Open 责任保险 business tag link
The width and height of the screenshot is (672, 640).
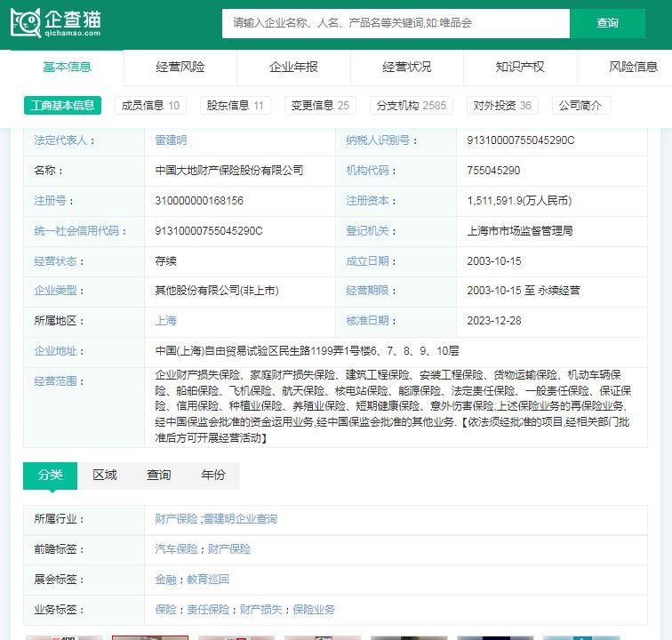click(x=208, y=610)
